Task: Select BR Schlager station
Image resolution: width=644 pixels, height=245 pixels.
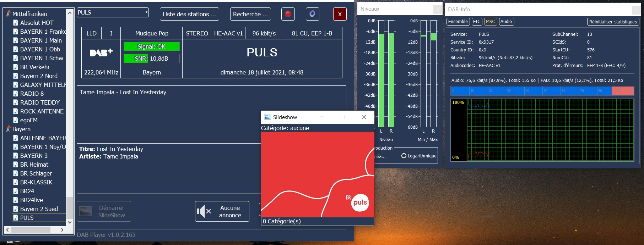Action: 36,173
